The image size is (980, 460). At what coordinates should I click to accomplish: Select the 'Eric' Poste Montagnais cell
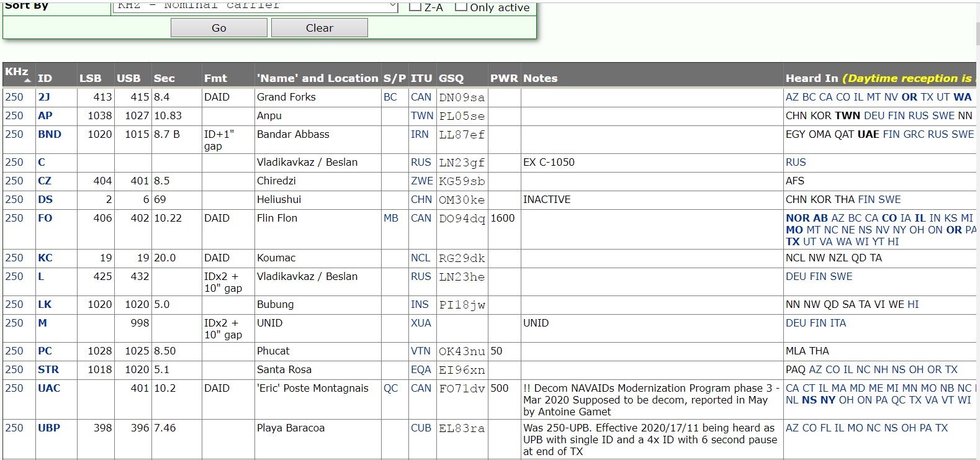(x=318, y=399)
